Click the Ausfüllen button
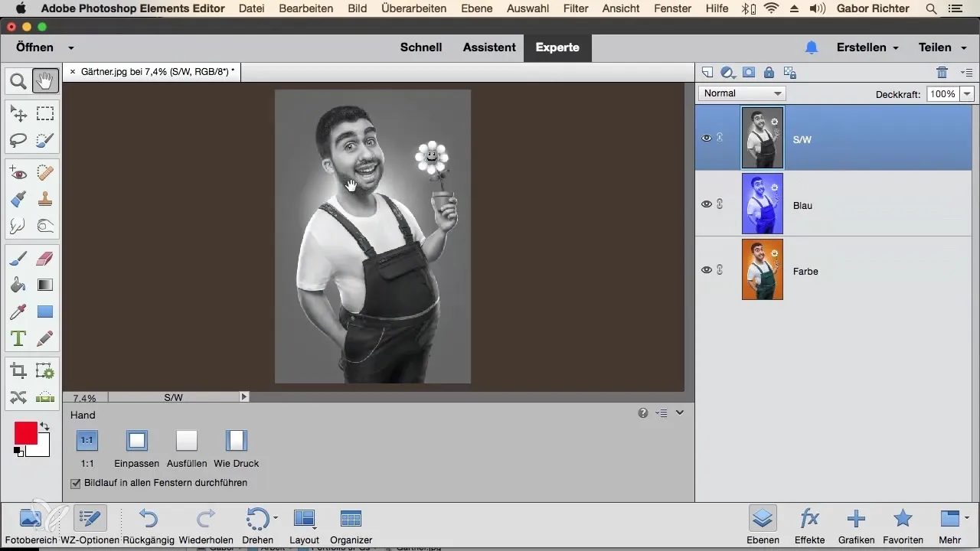 (187, 449)
